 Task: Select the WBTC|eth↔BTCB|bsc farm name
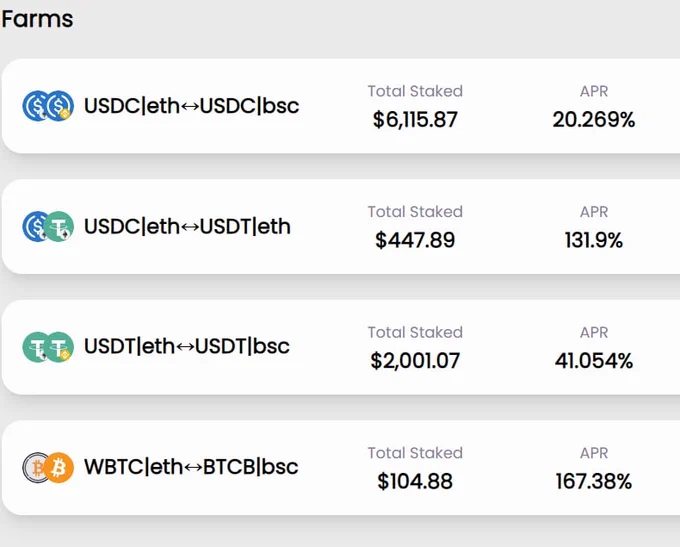tap(191, 467)
